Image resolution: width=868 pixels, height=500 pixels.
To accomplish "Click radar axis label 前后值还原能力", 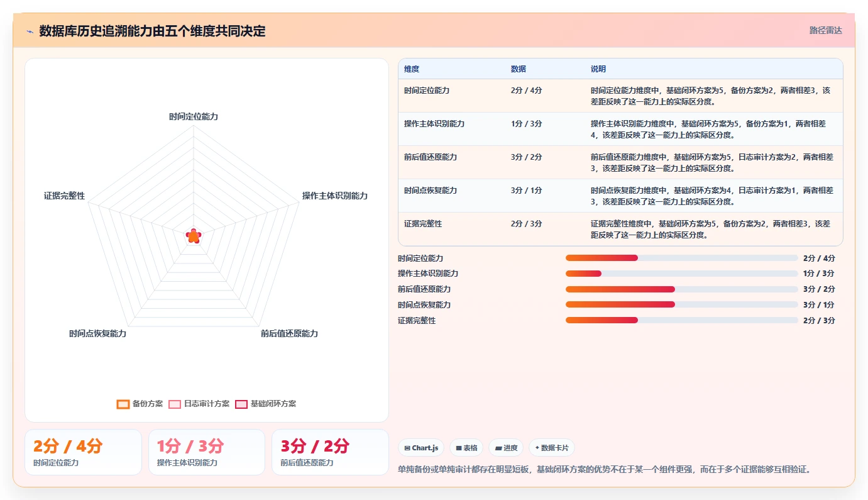I will point(289,333).
